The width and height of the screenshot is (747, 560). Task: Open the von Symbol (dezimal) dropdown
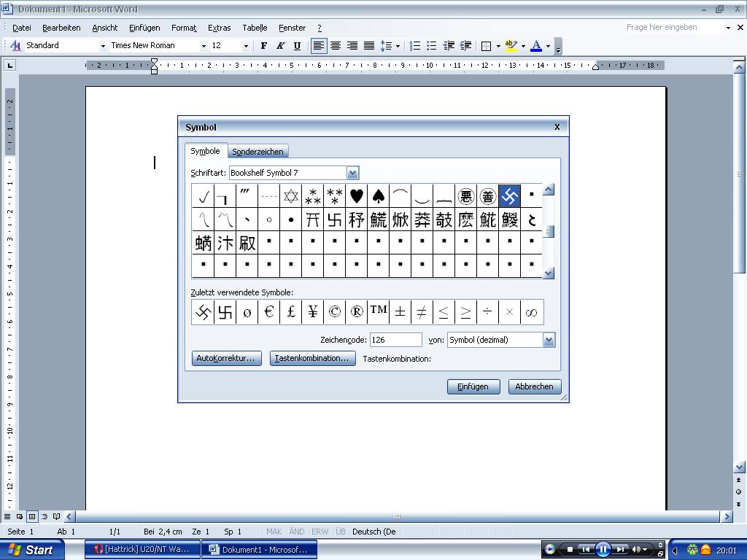tap(549, 340)
